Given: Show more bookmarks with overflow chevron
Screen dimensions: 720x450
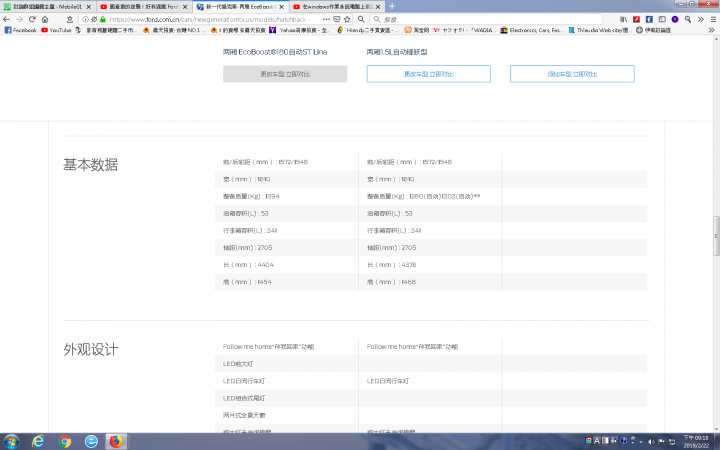Looking at the screenshot, I should [x=711, y=30].
